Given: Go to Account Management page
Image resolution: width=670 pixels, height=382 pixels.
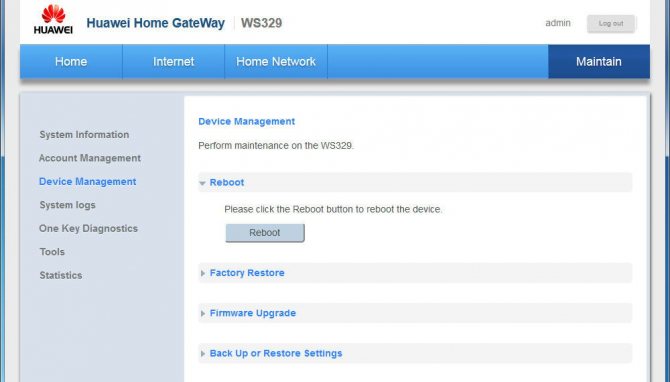Looking at the screenshot, I should point(90,158).
